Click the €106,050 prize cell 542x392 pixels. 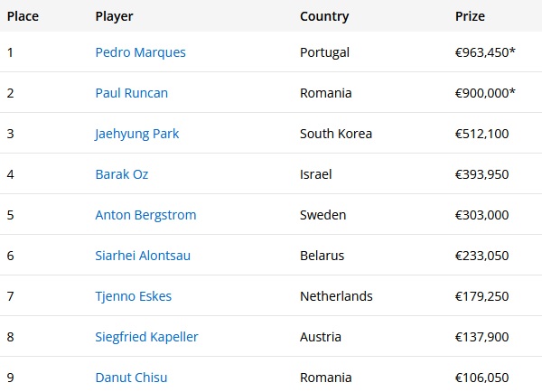(481, 378)
